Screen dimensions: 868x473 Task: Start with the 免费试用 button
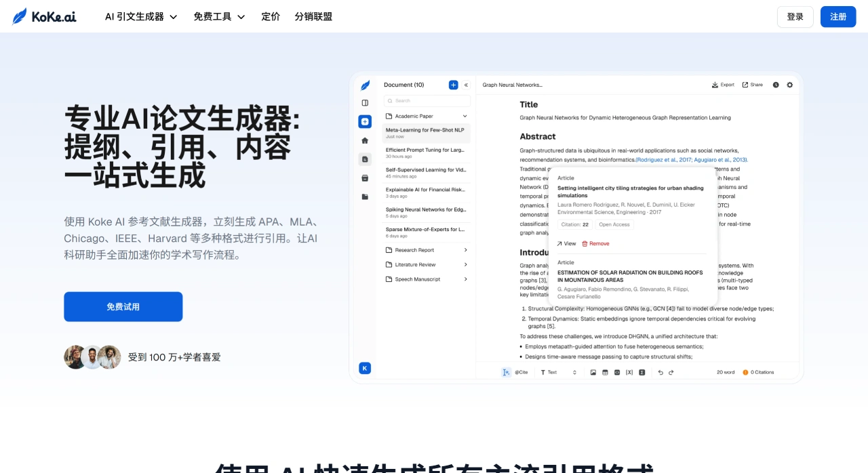123,306
